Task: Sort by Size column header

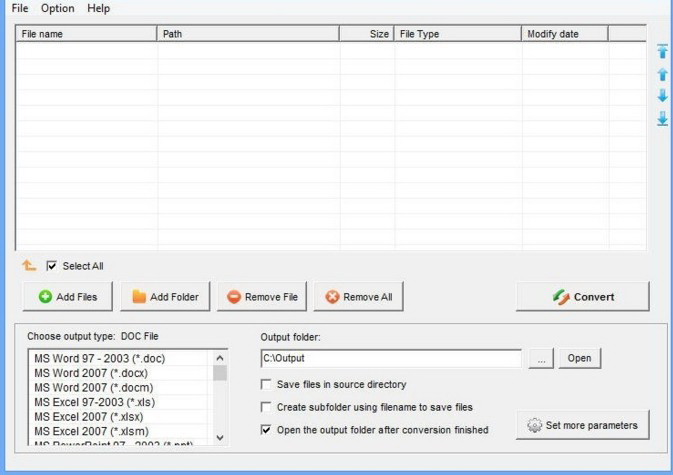Action: click(x=367, y=34)
